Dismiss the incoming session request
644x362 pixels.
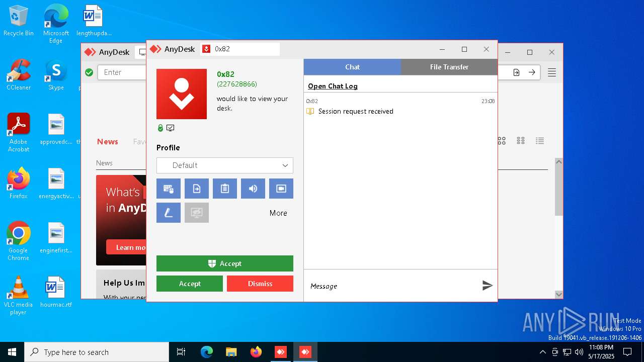[260, 284]
